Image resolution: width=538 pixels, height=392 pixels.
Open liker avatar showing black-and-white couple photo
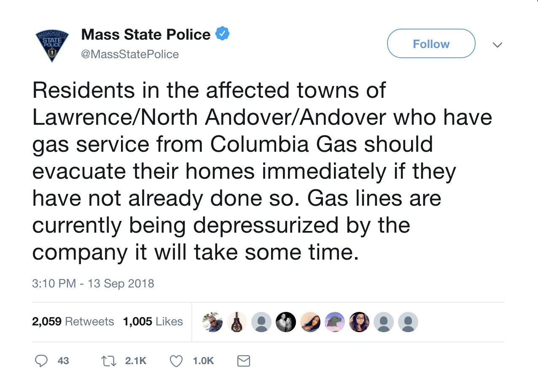[x=286, y=322]
